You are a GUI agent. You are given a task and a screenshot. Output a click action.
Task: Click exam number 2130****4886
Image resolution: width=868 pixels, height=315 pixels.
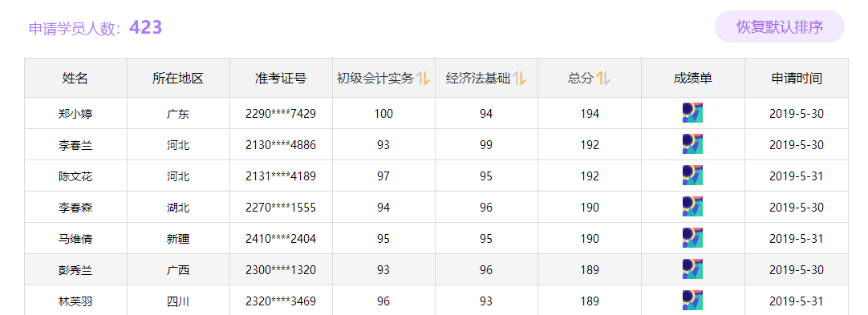(x=281, y=145)
